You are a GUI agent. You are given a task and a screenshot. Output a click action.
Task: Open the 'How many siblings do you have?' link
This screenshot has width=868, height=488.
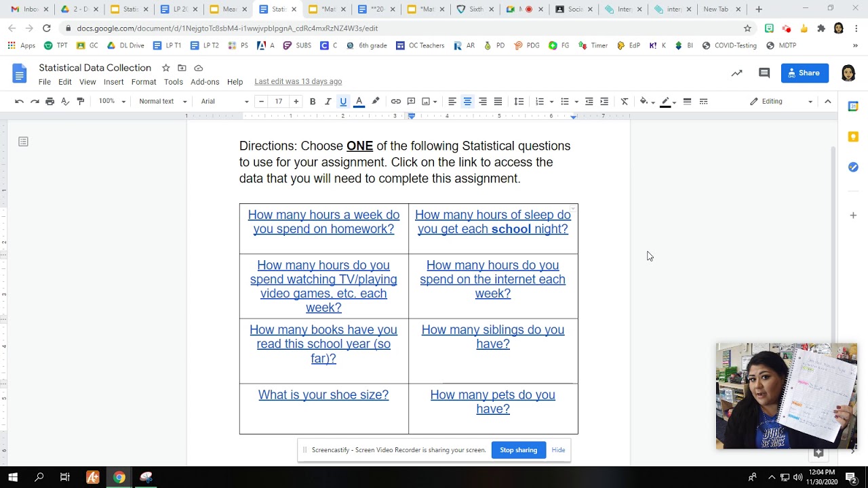pyautogui.click(x=493, y=337)
